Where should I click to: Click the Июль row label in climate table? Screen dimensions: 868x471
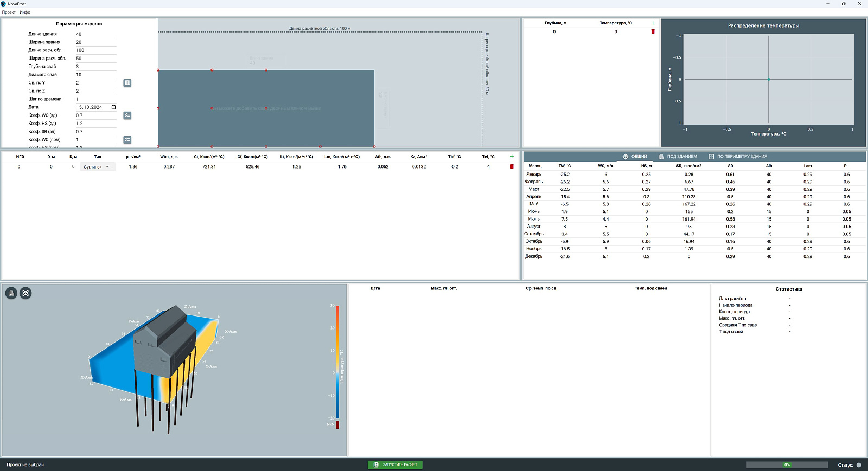click(x=534, y=219)
